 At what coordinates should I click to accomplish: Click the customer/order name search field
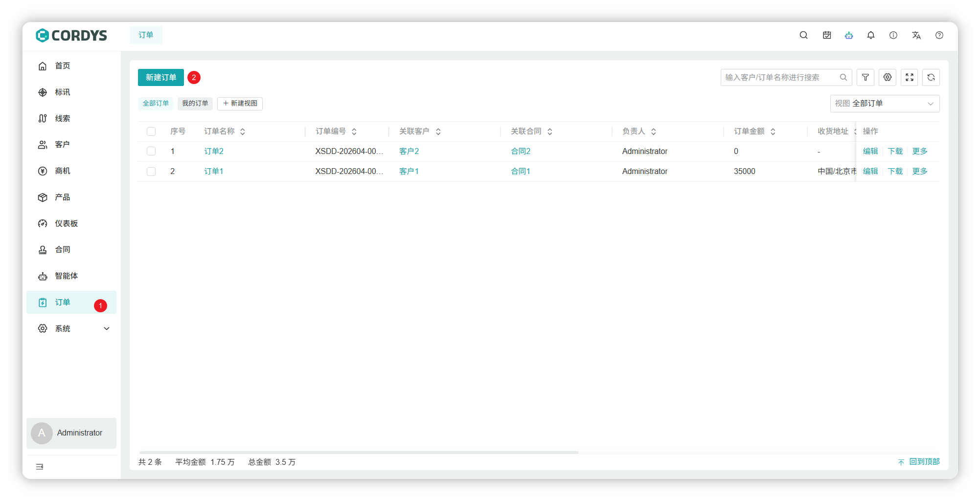coord(780,77)
